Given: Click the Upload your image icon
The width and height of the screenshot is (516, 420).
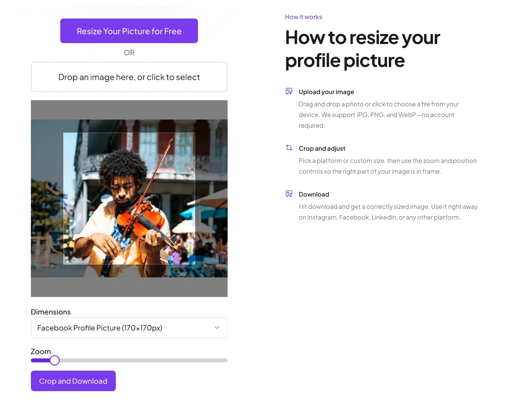Looking at the screenshot, I should tap(289, 91).
